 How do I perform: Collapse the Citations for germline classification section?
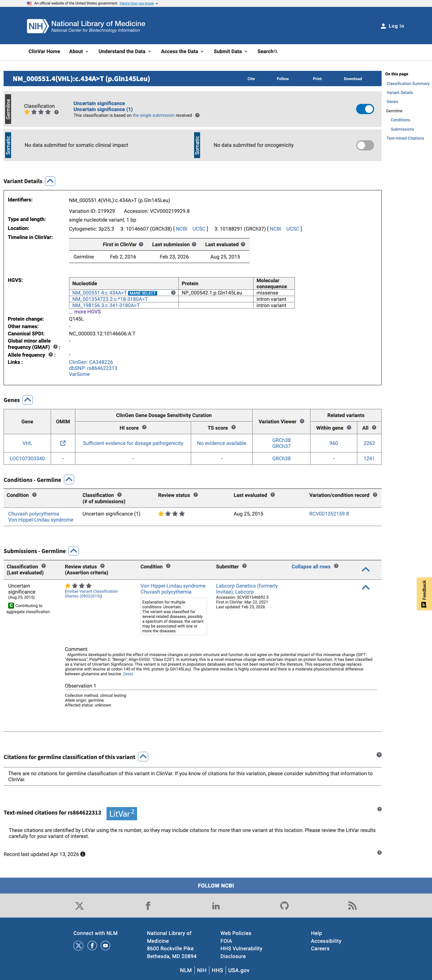click(x=143, y=757)
